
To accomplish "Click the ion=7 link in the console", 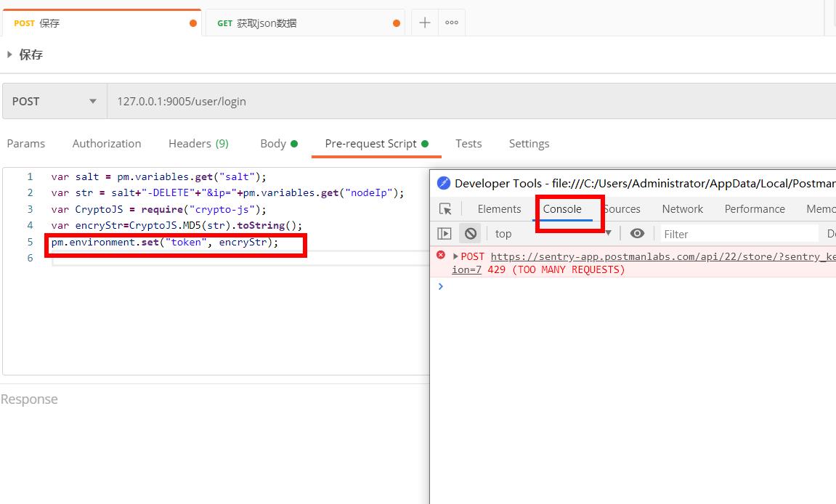I will pyautogui.click(x=463, y=269).
